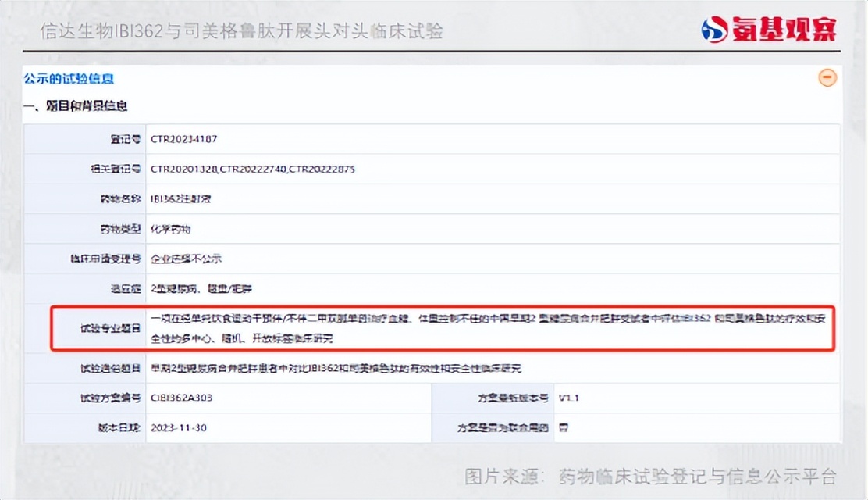Screen dimensions: 868x500
Task: Click the protocol version value V1.1
Action: coord(568,398)
